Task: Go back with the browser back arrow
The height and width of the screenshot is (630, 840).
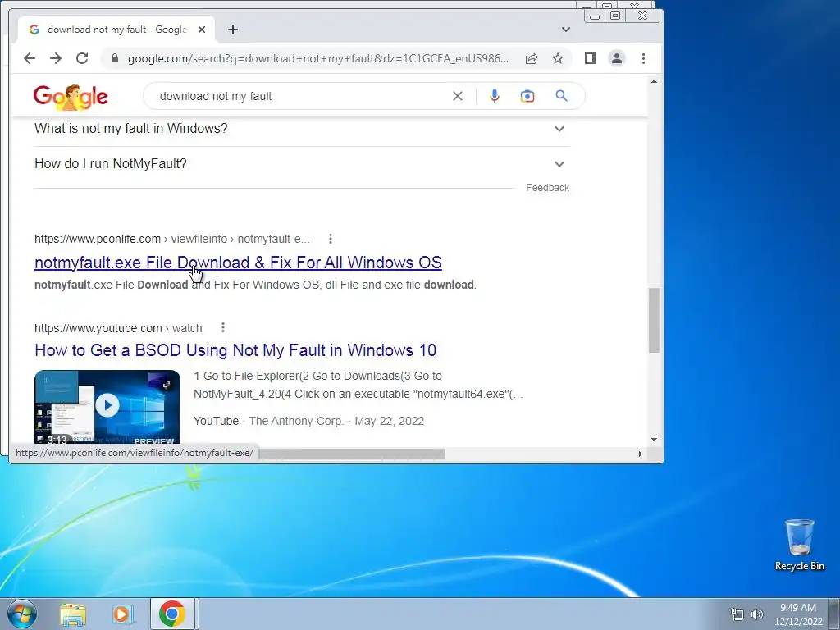Action: pyautogui.click(x=30, y=58)
